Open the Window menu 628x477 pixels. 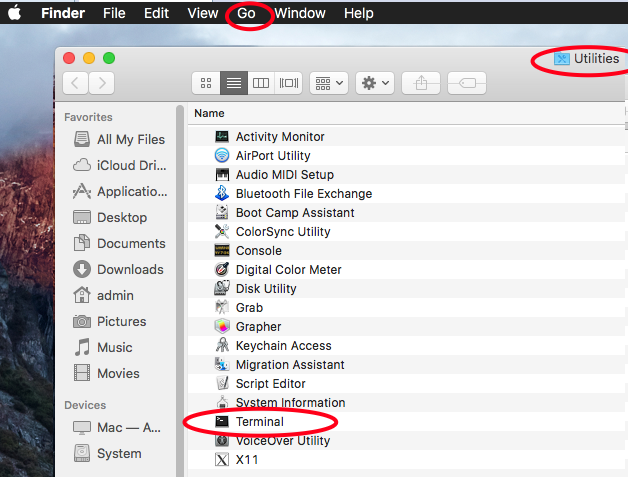click(300, 13)
